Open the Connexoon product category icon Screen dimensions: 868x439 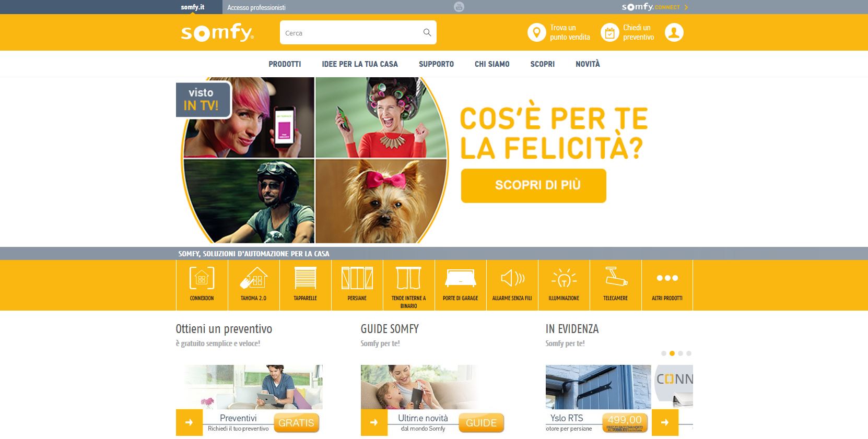(202, 278)
